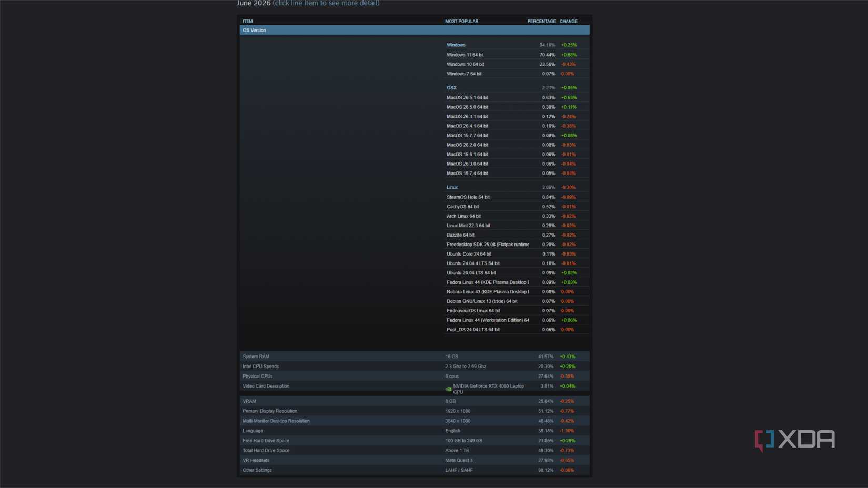Image resolution: width=868 pixels, height=488 pixels.
Task: Click MacOS 15.7.7 64 bit row
Action: point(517,135)
